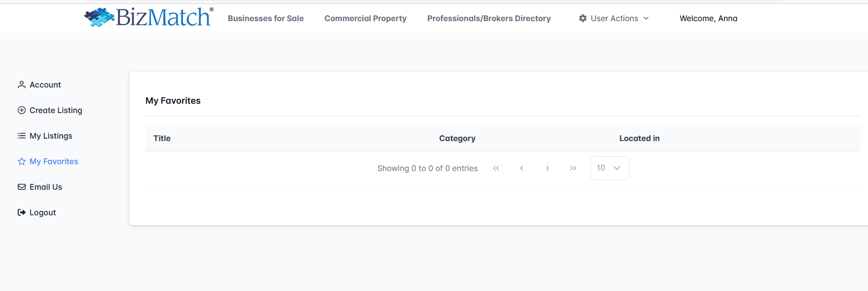Expand the User Actions dropdown chevron
The width and height of the screenshot is (868, 291).
coord(646,18)
